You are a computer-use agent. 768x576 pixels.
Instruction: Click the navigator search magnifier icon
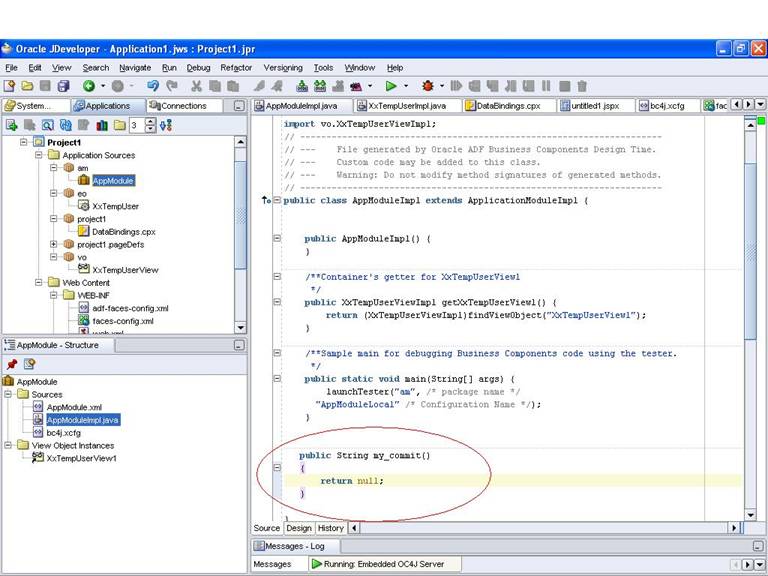pos(48,125)
